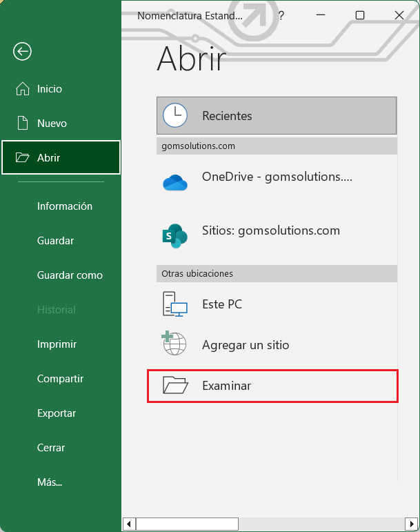Image resolution: width=420 pixels, height=532 pixels.
Task: Click the OneDrive cloud icon
Action: pyautogui.click(x=175, y=183)
